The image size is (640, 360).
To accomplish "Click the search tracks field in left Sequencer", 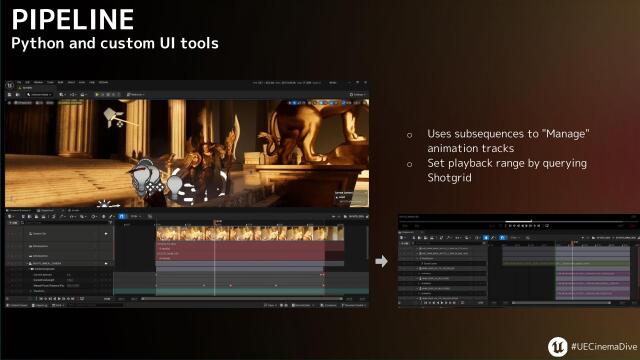I will point(65,223).
